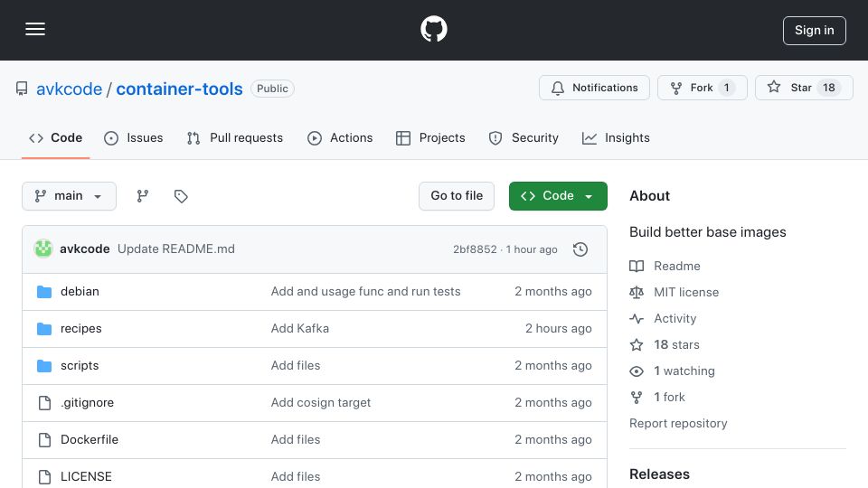868x488 pixels.
Task: Click the LICENSE file icon
Action: (x=44, y=476)
